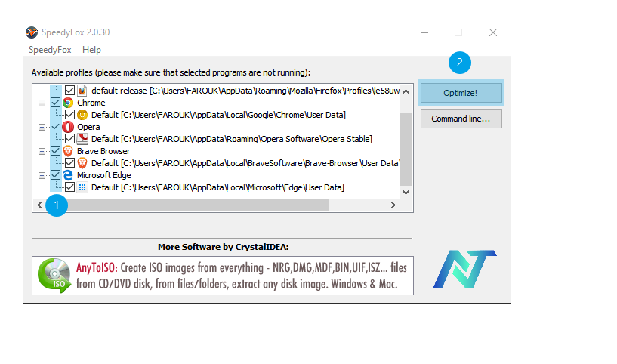Click the Chrome browser icon
The width and height of the screenshot is (617, 364).
(68, 103)
